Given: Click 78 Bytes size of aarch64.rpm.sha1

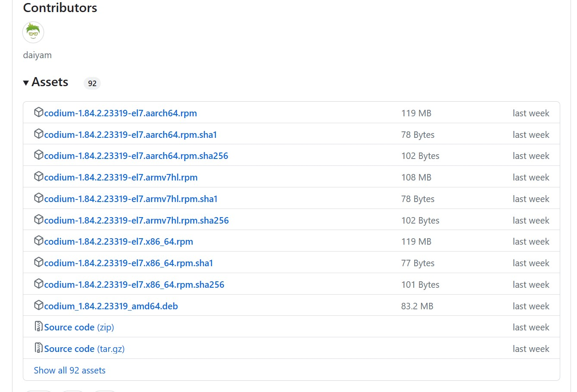Looking at the screenshot, I should tap(418, 135).
